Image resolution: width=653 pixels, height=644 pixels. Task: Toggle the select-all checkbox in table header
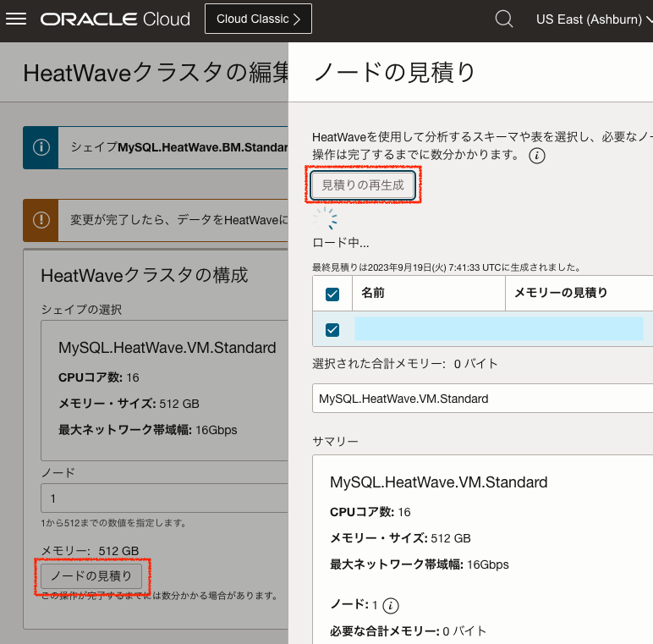(332, 294)
